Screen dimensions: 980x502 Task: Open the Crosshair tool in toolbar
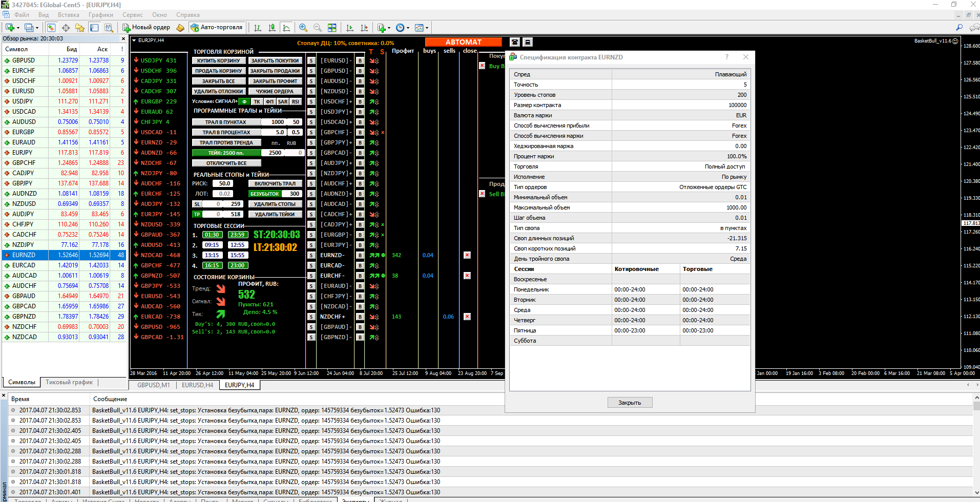click(x=66, y=28)
